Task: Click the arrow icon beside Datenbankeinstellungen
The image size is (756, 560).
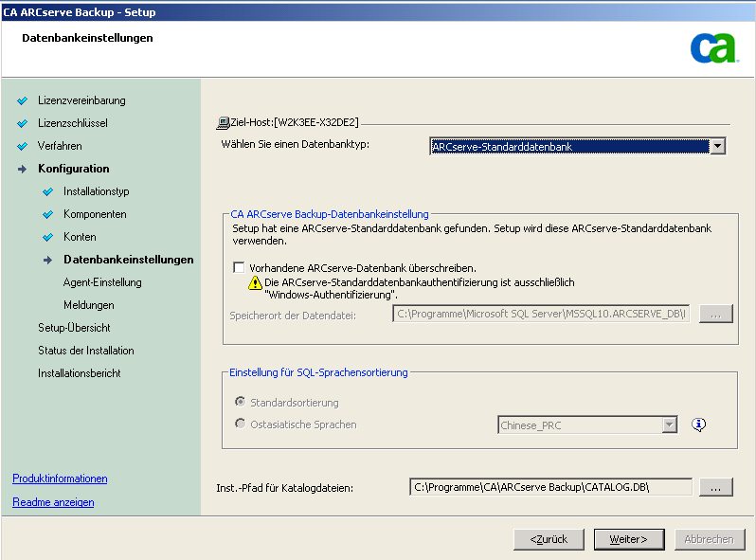Action: pos(47,260)
